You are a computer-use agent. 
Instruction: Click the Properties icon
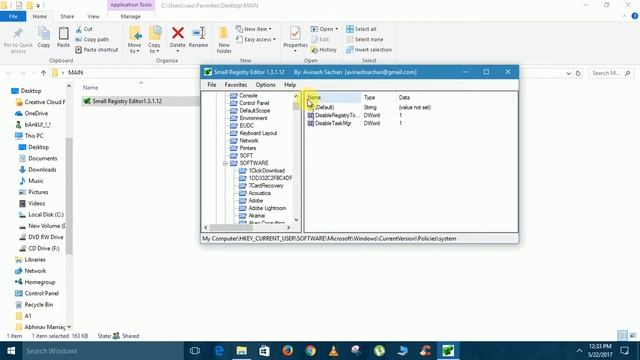point(295,33)
